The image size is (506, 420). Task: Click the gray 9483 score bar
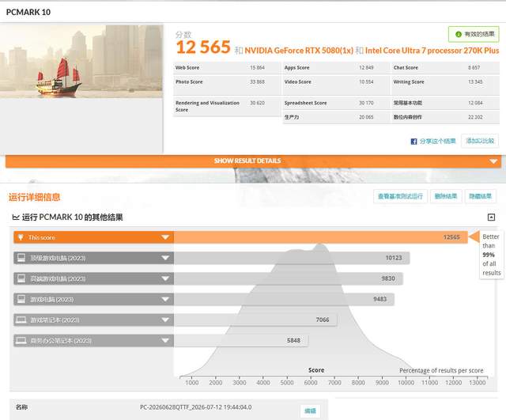(284, 299)
